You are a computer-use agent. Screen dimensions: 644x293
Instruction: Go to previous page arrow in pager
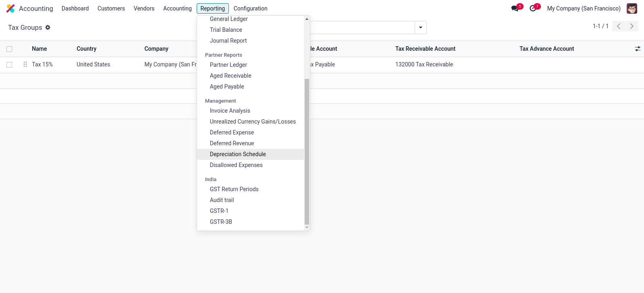click(x=619, y=26)
